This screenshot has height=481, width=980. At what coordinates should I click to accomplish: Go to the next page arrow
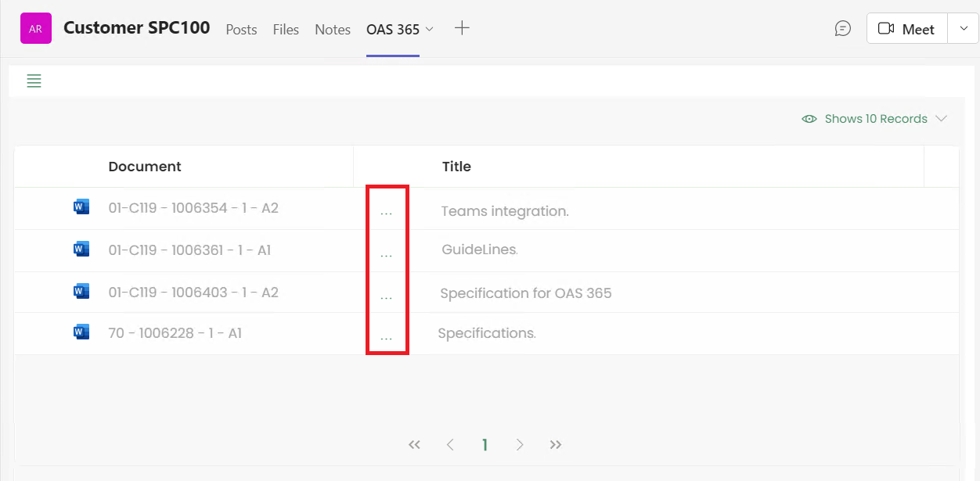(520, 445)
